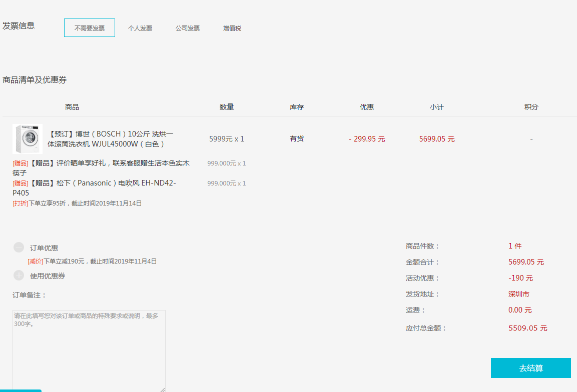
Task: Click the 5999元 x 1 quantity cell
Action: click(x=227, y=139)
